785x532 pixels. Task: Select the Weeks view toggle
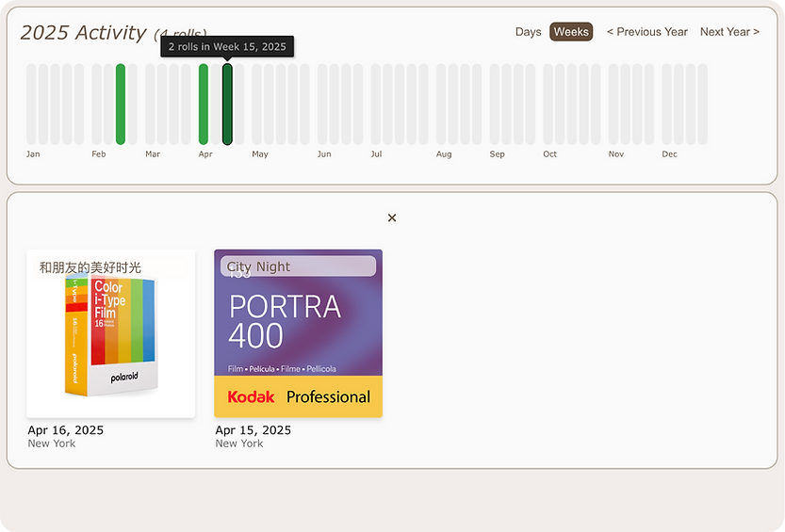click(571, 31)
